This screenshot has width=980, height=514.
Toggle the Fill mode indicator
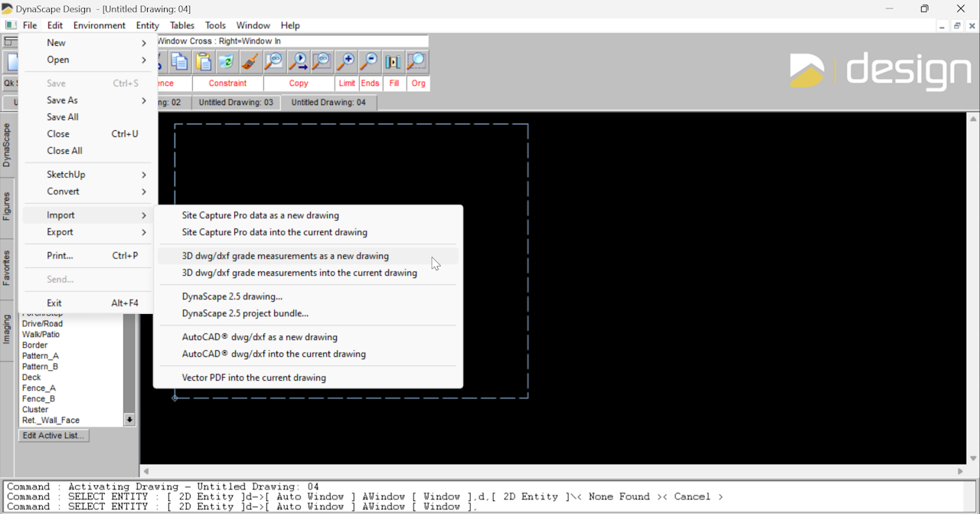394,83
